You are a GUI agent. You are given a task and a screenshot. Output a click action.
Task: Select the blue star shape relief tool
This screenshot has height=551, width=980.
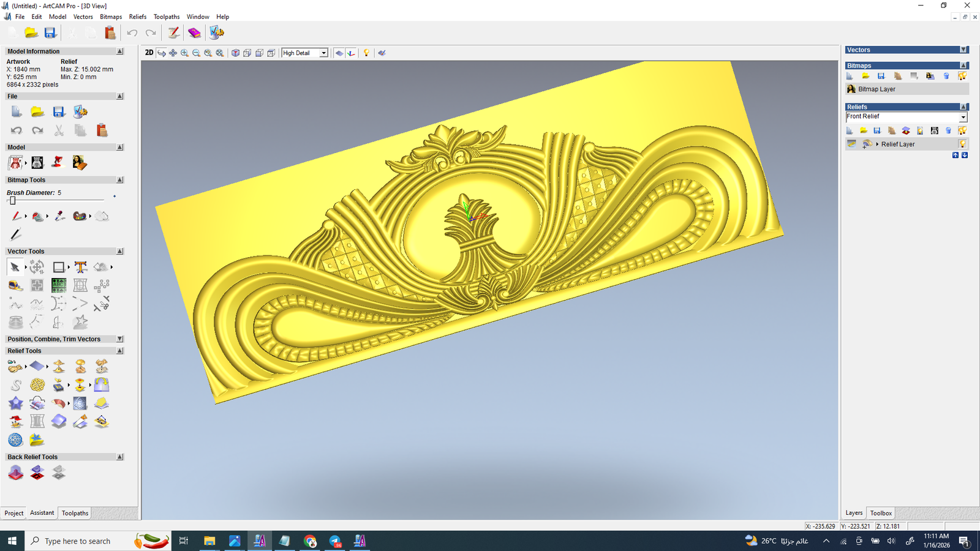point(15,403)
